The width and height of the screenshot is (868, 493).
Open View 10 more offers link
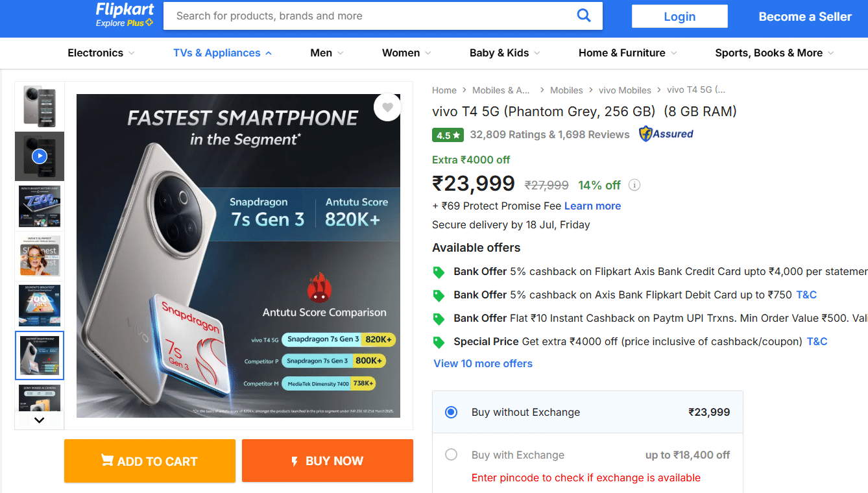[x=483, y=363]
